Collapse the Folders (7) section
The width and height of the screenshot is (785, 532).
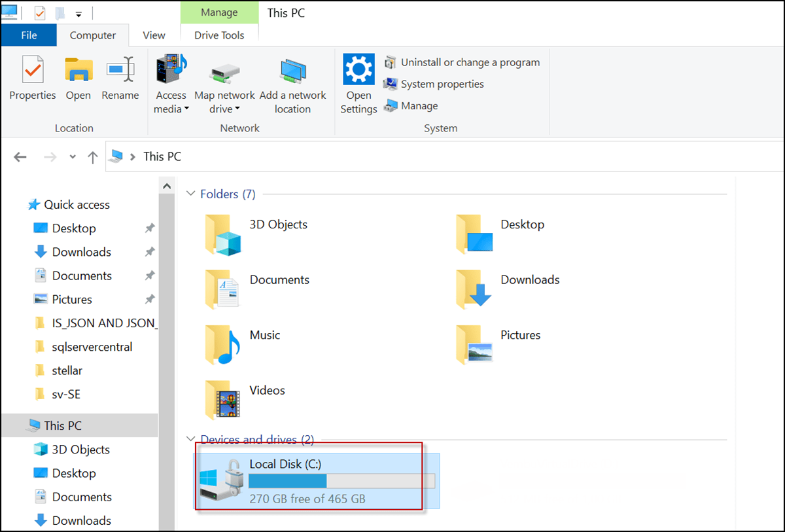(x=191, y=194)
